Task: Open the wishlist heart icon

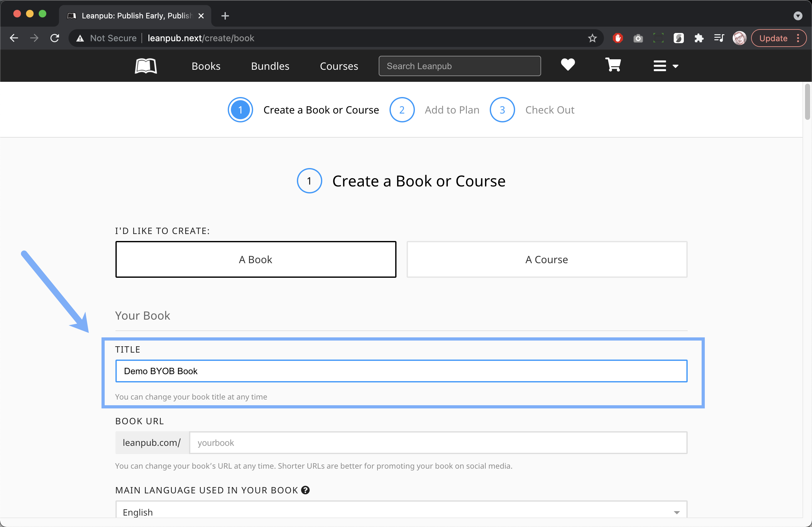Action: (x=568, y=65)
